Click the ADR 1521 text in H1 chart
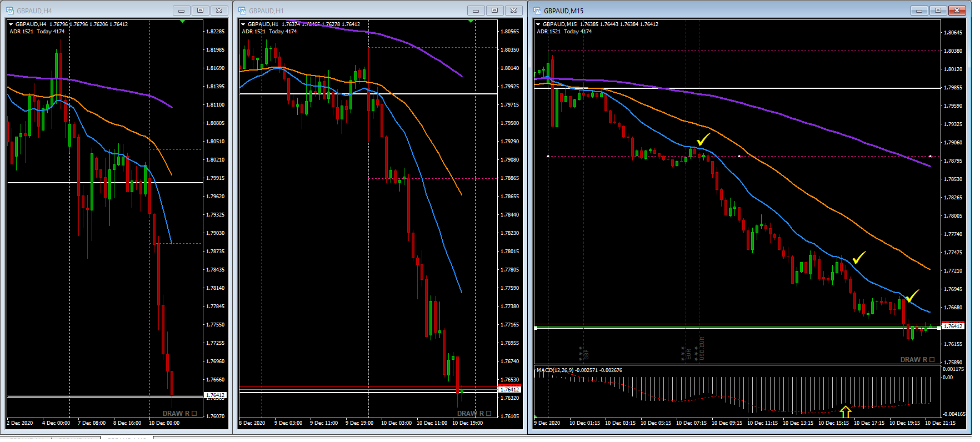 [x=254, y=32]
